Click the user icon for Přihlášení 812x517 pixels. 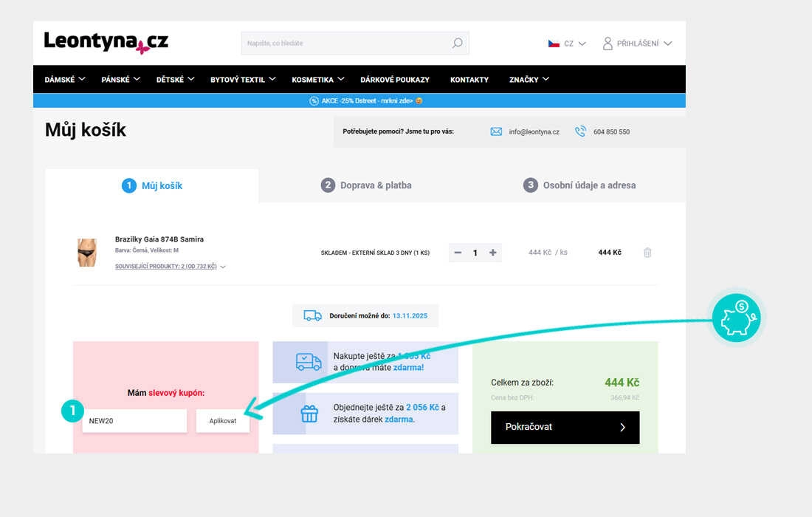tap(608, 44)
